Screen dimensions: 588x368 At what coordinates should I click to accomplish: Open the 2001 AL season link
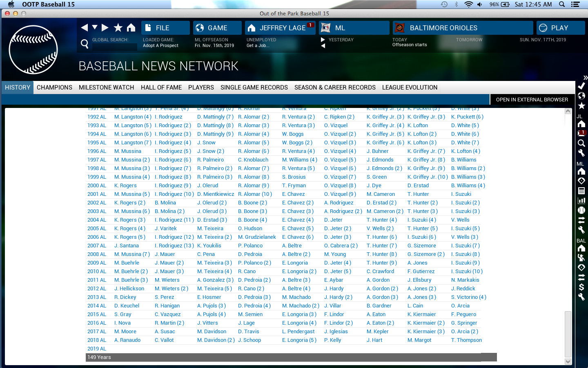(97, 194)
